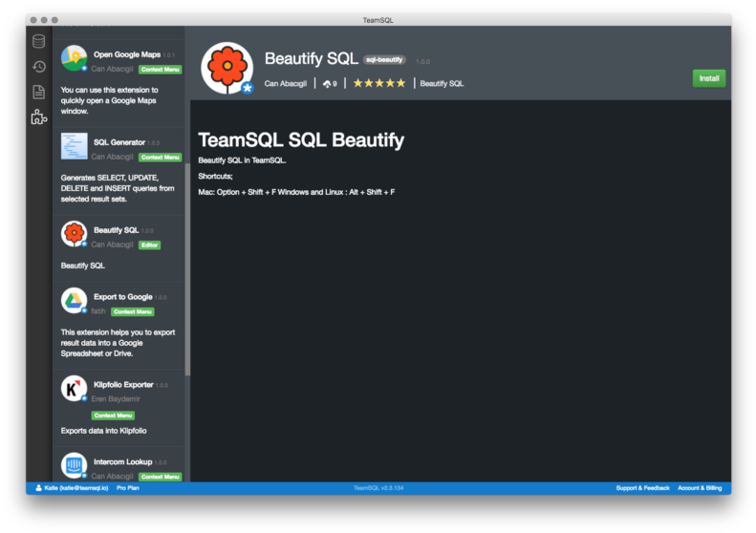This screenshot has height=533, width=756.
Task: Click Context Menu tag on Klipfolio Exporter
Action: click(113, 416)
